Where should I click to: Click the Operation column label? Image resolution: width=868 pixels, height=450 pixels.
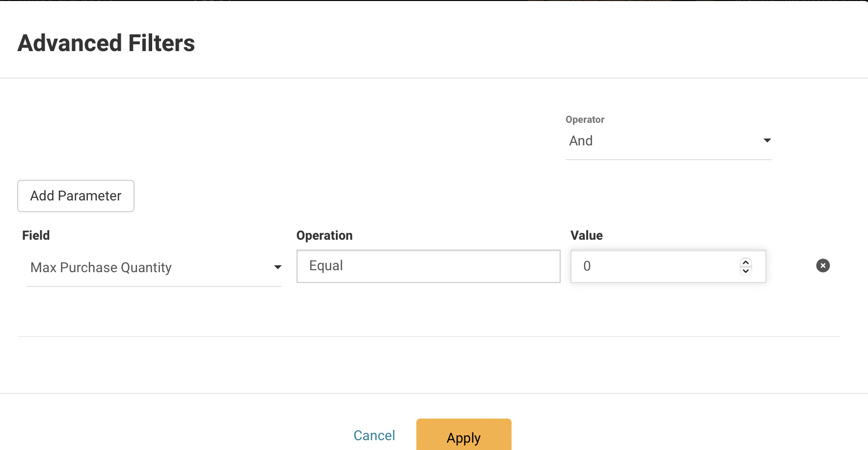click(x=325, y=235)
